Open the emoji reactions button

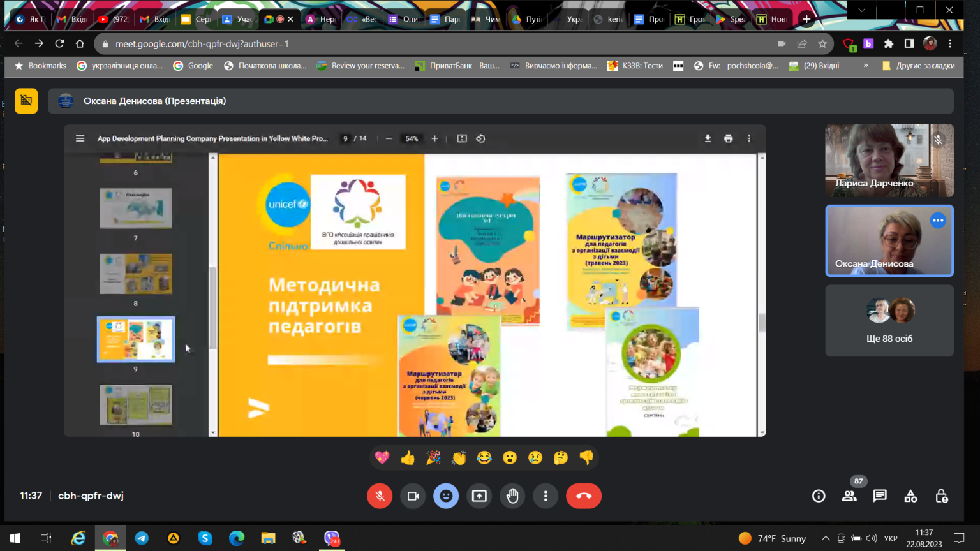click(446, 496)
